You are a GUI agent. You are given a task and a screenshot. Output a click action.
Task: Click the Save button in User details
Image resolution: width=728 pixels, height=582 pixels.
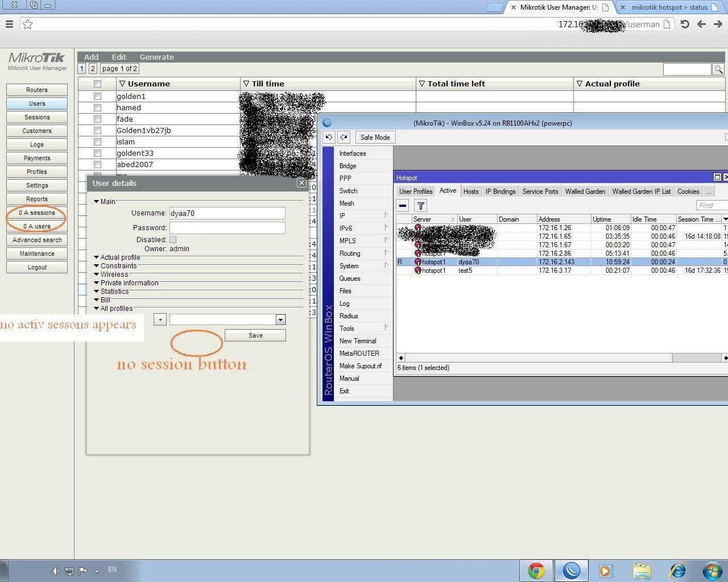[x=255, y=335]
